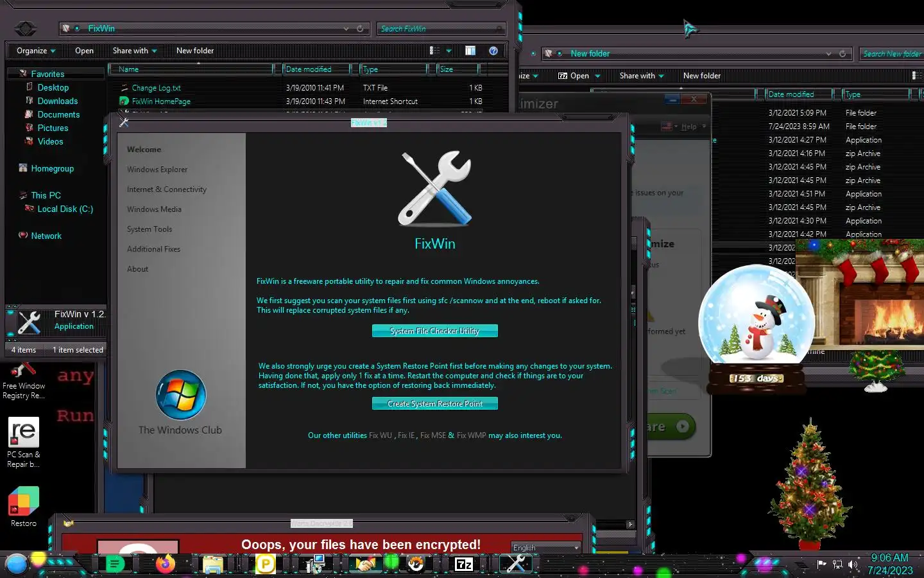This screenshot has width=924, height=578.
Task: Open PC Scan & Repair desktop icon
Action: pyautogui.click(x=24, y=442)
